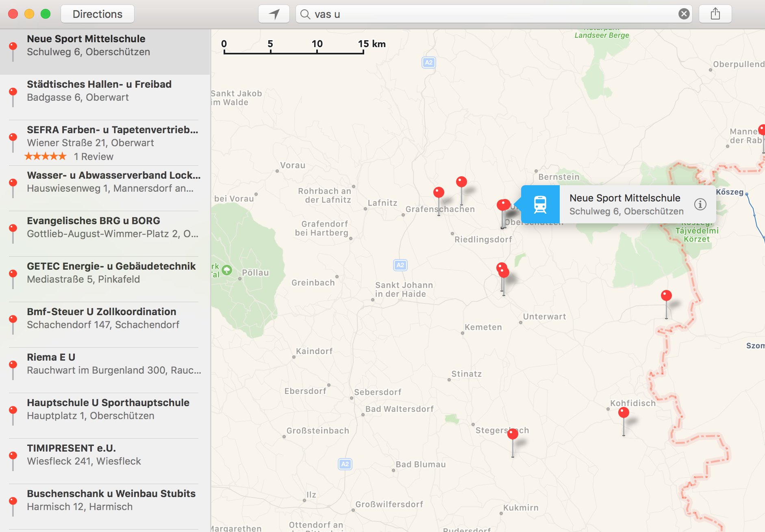
Task: Click the "Kaindorf" town label on the map
Action: click(x=314, y=351)
